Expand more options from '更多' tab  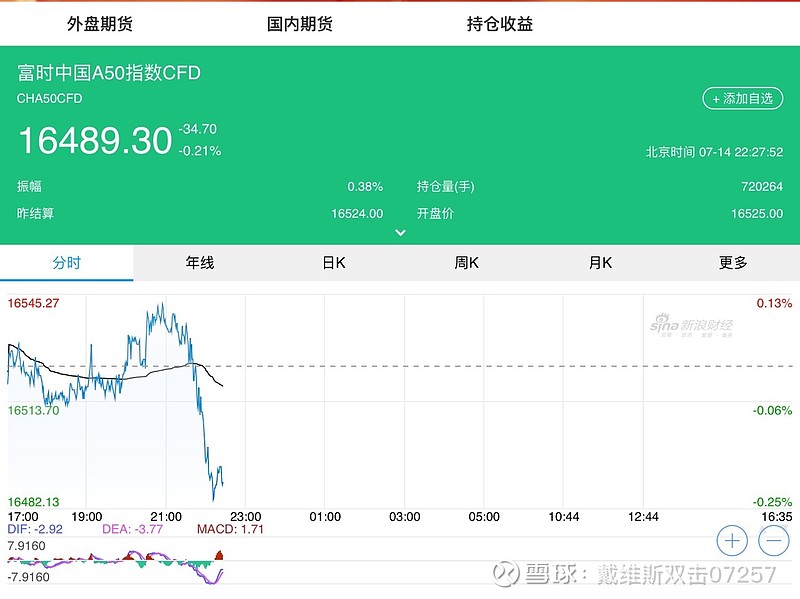tap(733, 262)
